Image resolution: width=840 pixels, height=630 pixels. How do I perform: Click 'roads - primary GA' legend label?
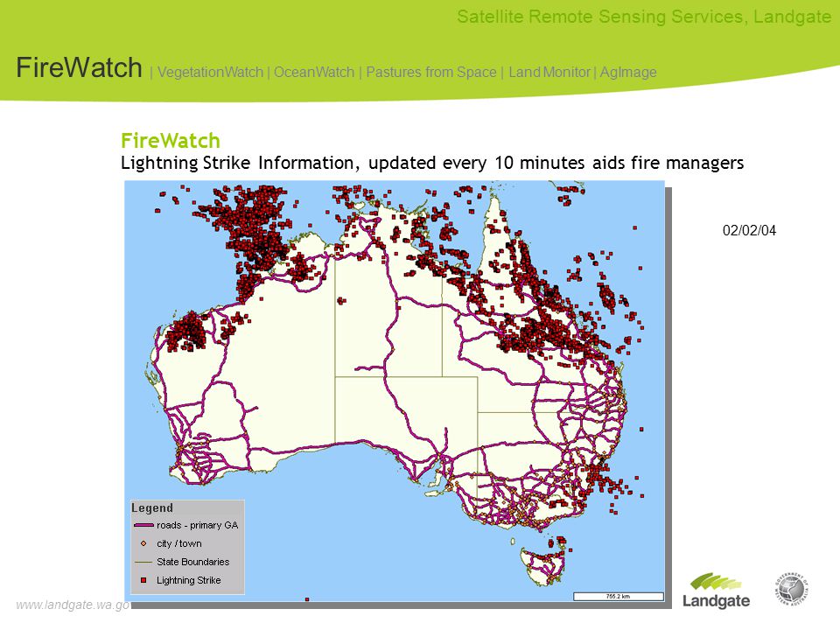click(x=197, y=525)
